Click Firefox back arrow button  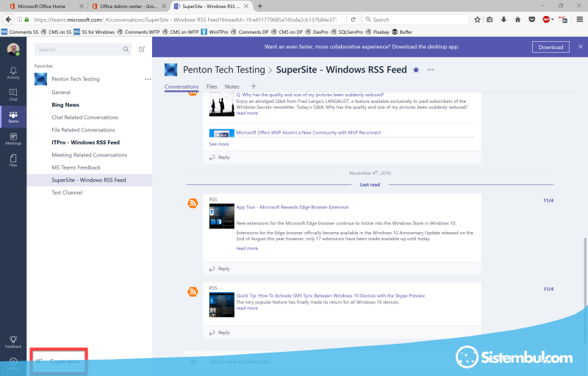point(8,20)
